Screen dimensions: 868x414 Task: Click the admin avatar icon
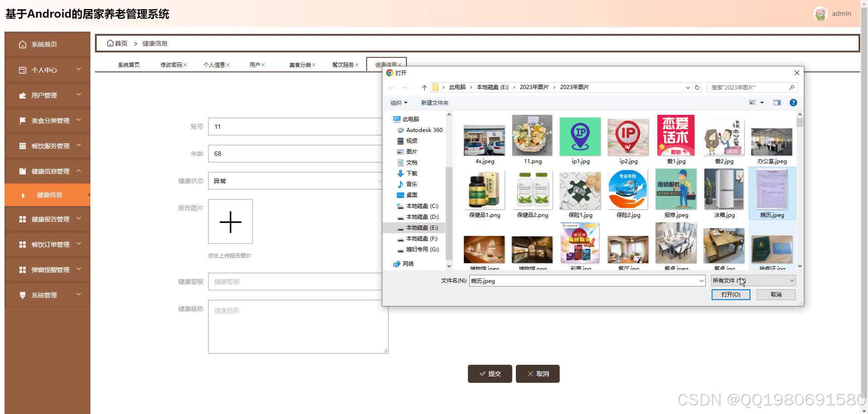(x=820, y=14)
